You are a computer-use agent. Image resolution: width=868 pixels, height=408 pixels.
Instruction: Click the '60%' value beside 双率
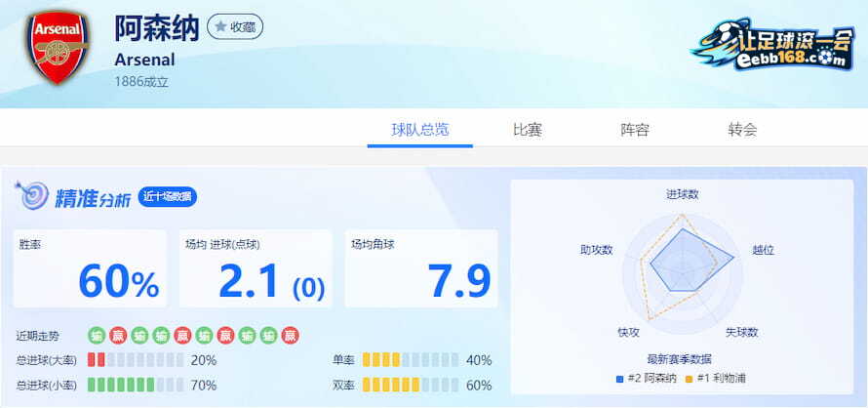point(479,385)
